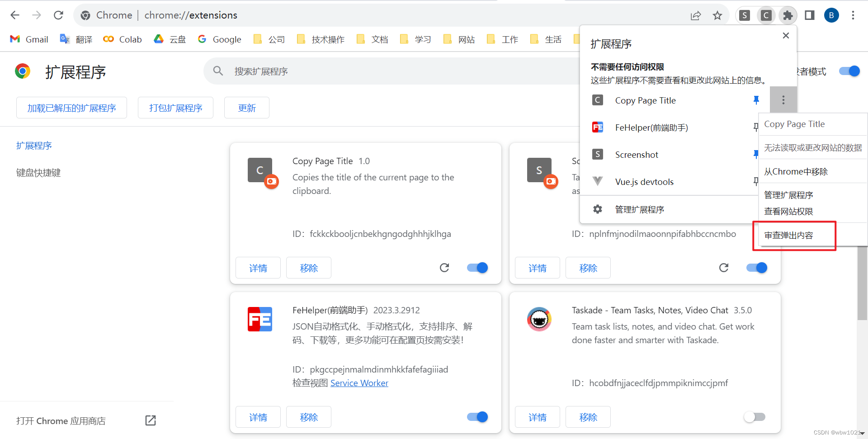Close the extensions popup
868x439 pixels.
(x=786, y=35)
